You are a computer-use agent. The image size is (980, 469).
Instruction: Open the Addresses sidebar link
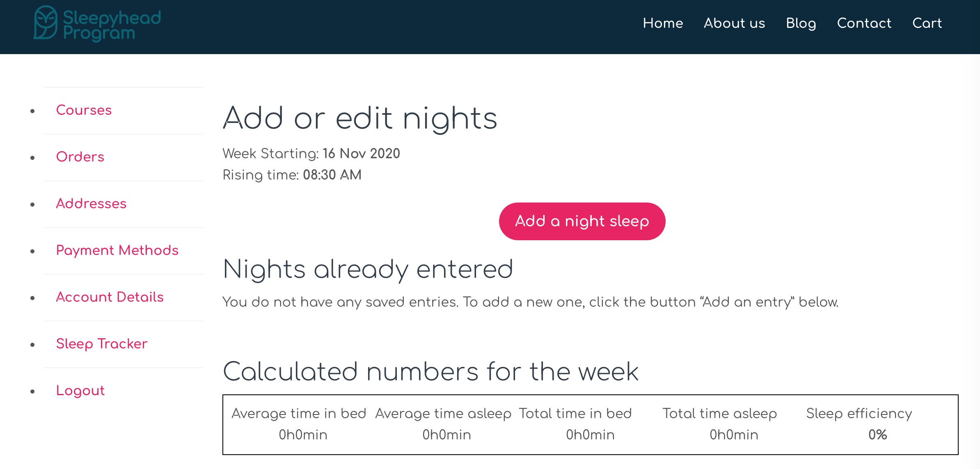(91, 203)
